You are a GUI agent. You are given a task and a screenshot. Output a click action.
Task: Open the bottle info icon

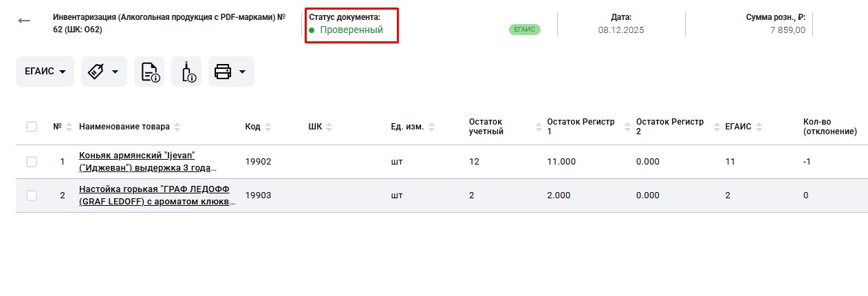coord(186,72)
